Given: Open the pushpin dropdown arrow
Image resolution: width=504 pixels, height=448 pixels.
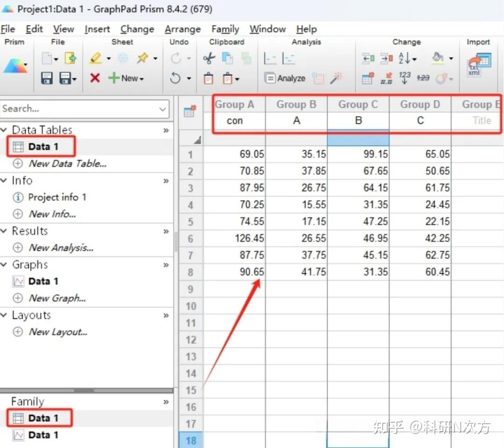Looking at the screenshot, I should pos(155,58).
